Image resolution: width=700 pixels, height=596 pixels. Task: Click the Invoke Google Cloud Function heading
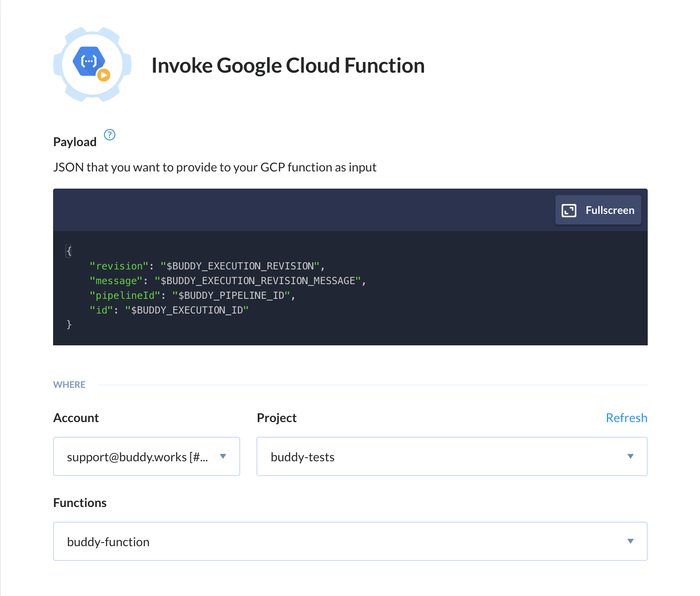(x=288, y=65)
